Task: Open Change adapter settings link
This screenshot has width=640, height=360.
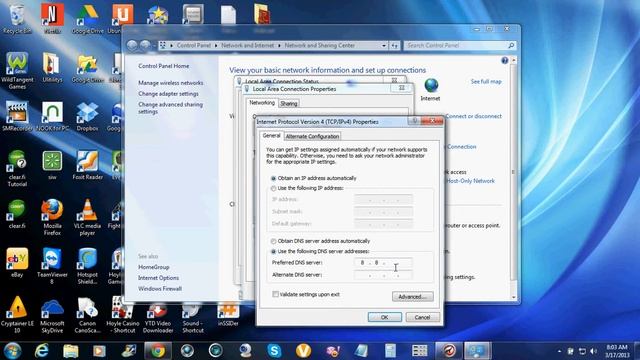Action: (x=168, y=94)
